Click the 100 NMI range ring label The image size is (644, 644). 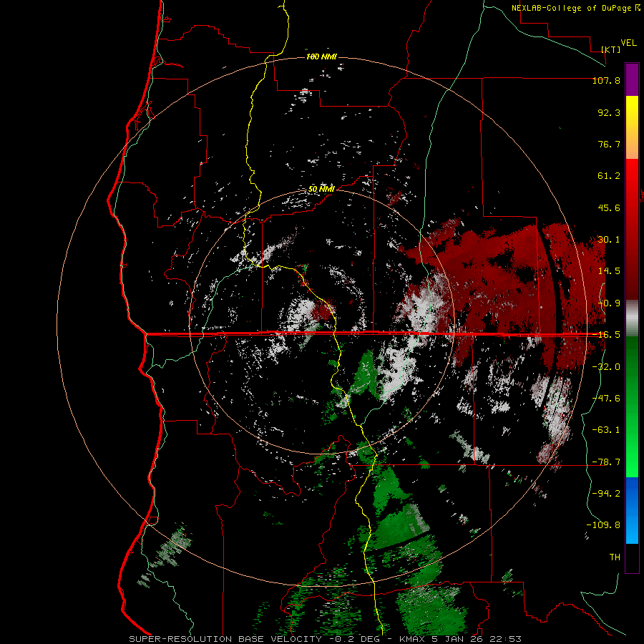coord(321,57)
